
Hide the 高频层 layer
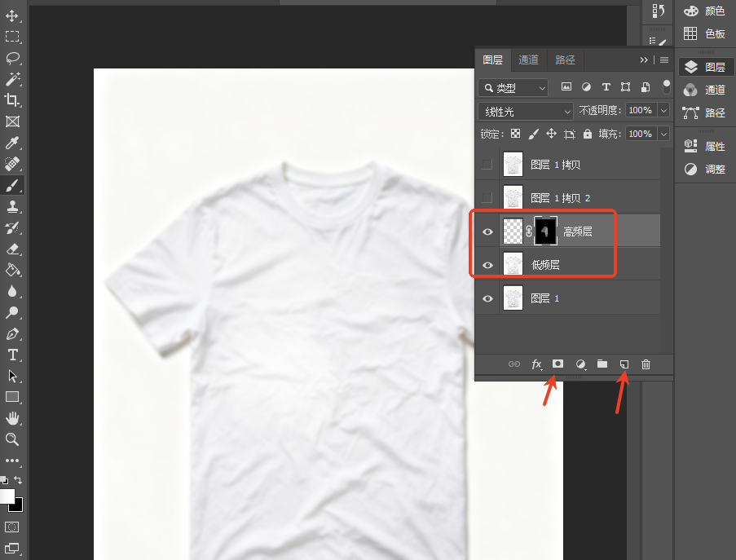coord(487,231)
